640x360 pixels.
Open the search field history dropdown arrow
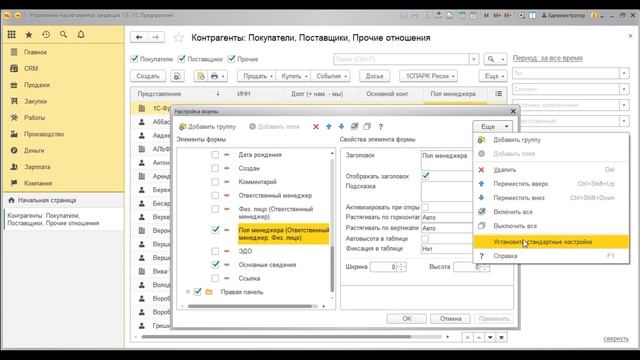[473, 59]
